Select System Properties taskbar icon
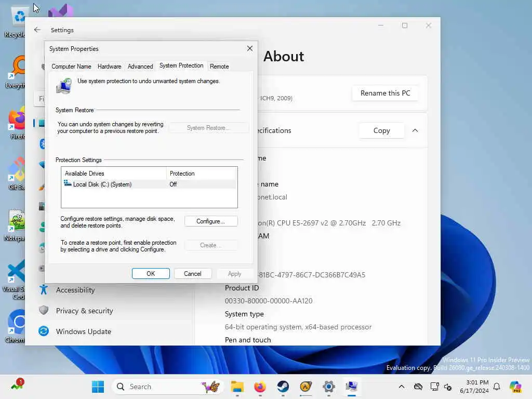This screenshot has height=399, width=532. click(x=352, y=387)
